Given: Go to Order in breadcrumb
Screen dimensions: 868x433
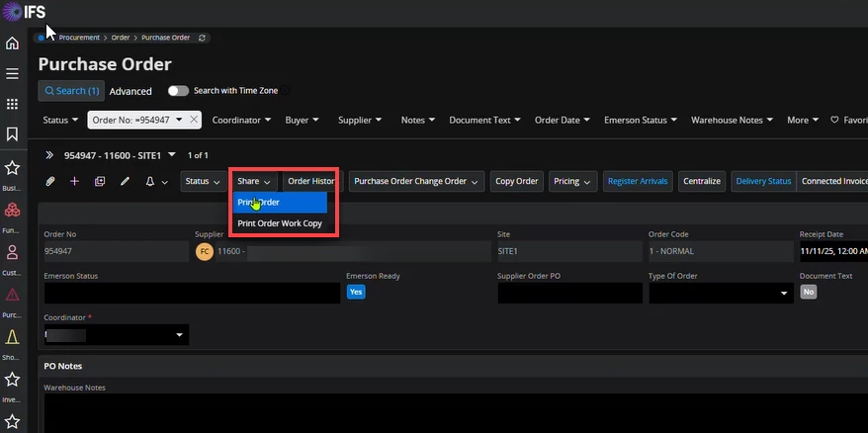Looking at the screenshot, I should 121,38.
